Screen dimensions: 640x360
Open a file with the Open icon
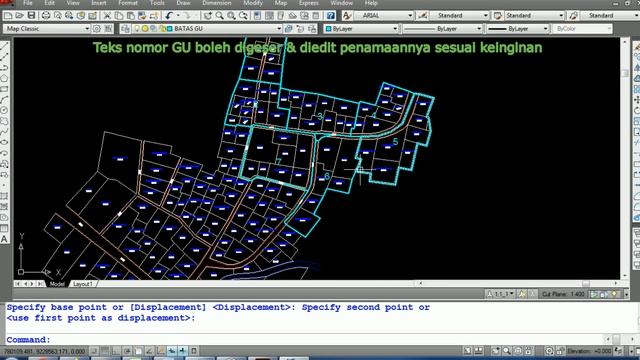tap(19, 16)
